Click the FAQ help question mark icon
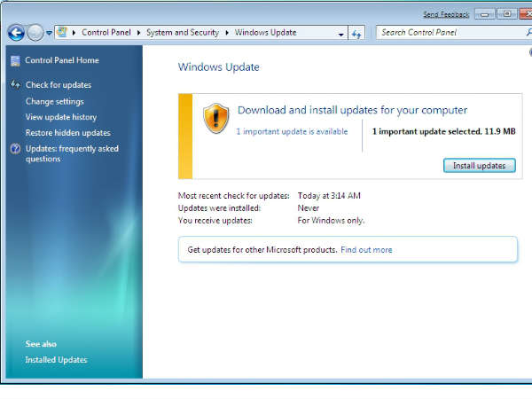Viewport: 532px width, 399px height. pyautogui.click(x=15, y=149)
